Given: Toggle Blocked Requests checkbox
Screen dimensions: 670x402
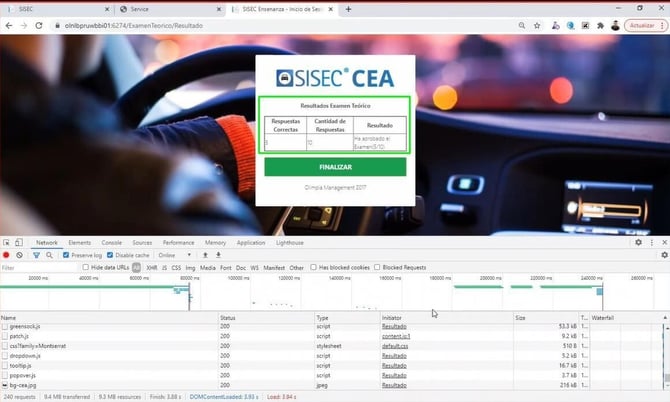Looking at the screenshot, I should (x=377, y=267).
